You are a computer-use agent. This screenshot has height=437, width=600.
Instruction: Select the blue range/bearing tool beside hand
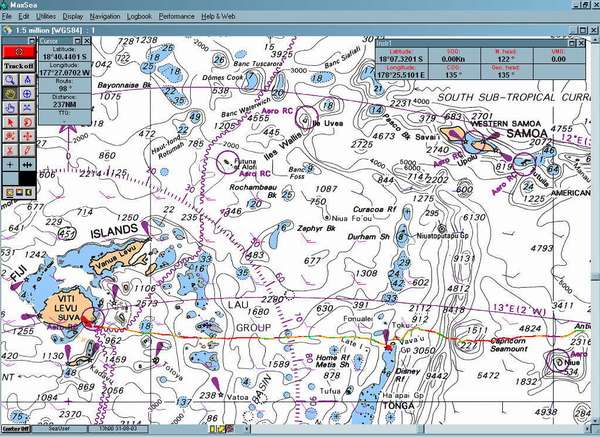(x=27, y=108)
